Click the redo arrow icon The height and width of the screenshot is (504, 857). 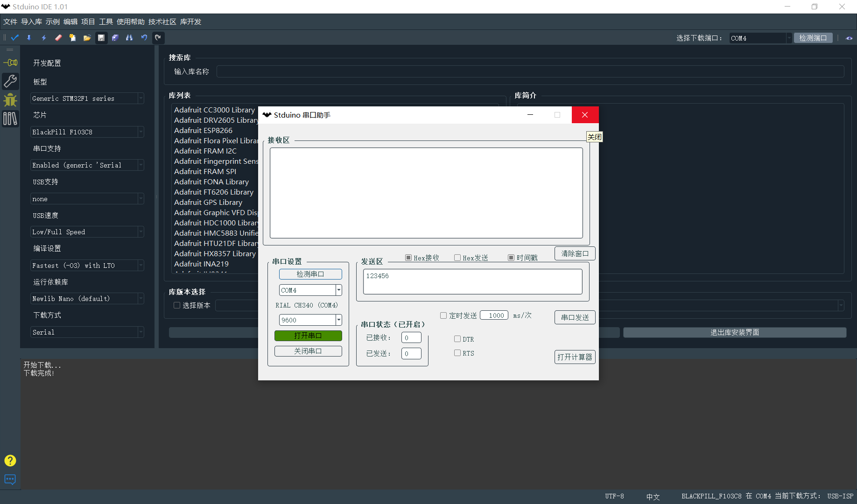coord(158,38)
